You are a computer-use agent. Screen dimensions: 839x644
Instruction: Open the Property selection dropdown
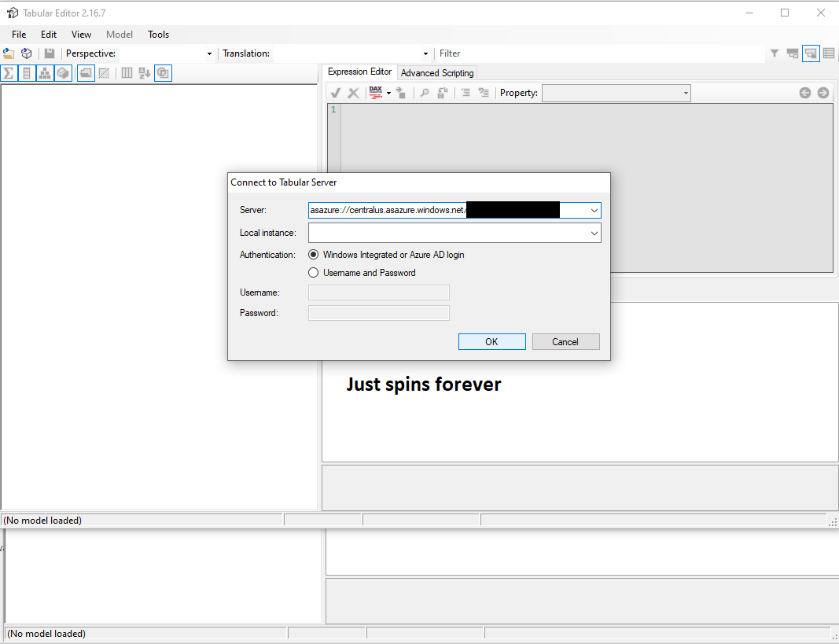click(683, 93)
